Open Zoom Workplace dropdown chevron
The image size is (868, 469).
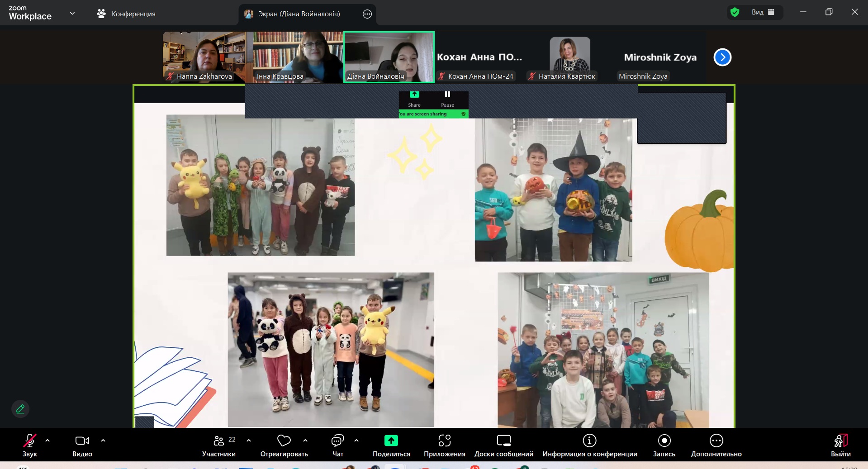click(72, 14)
